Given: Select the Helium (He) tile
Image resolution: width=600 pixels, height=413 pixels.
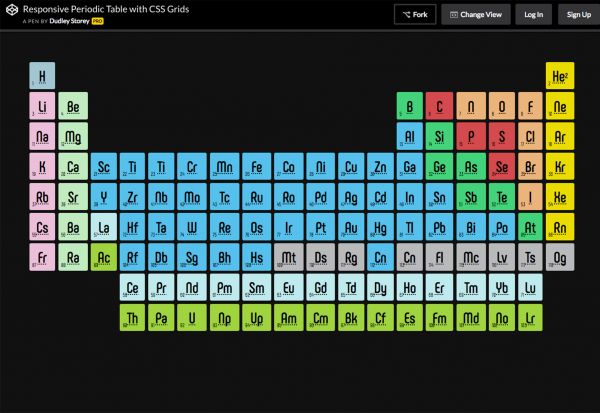Looking at the screenshot, I should pos(560,76).
